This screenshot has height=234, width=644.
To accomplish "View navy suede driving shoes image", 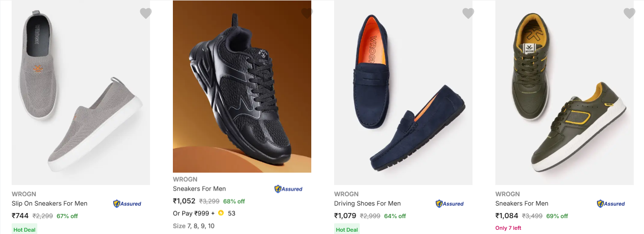I will pos(403,93).
